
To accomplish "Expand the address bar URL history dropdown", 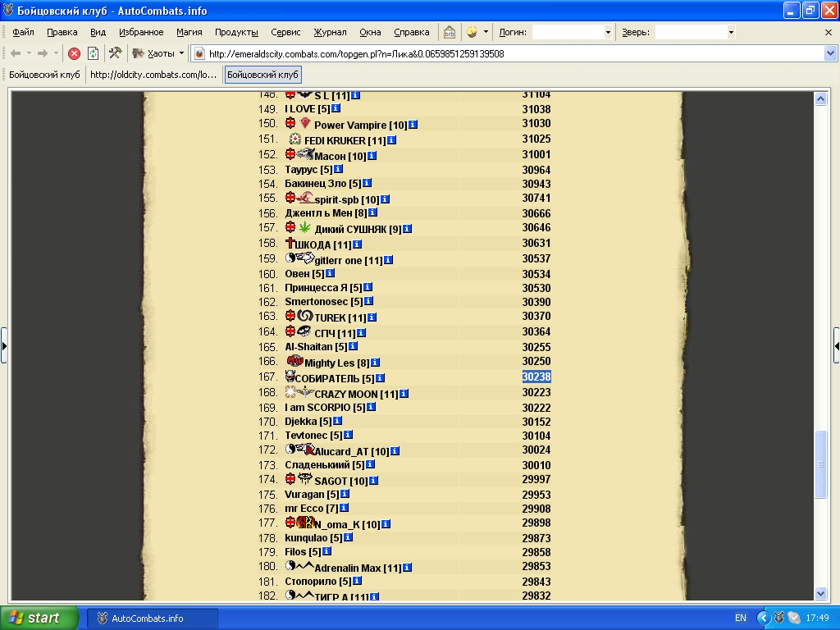I will [x=830, y=53].
